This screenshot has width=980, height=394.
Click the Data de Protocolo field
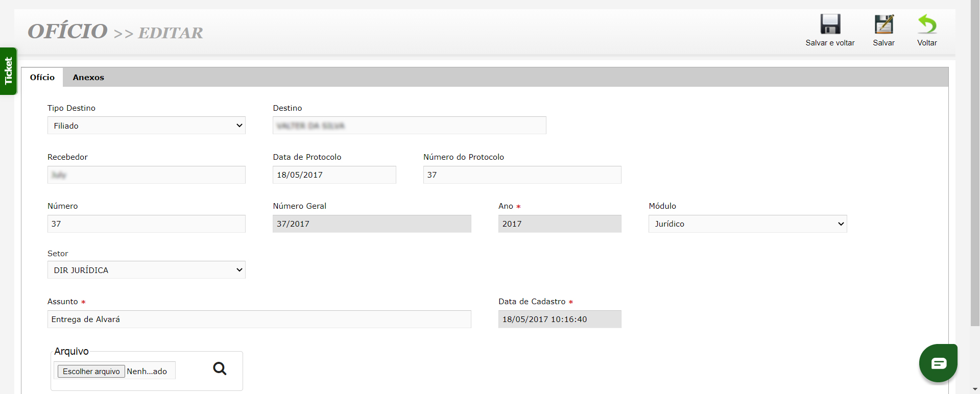pyautogui.click(x=334, y=175)
